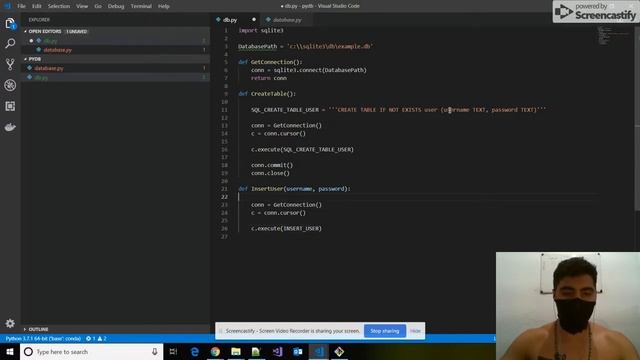Open the Explorer view in the activity bar
640x360 pixels.
pyautogui.click(x=10, y=23)
